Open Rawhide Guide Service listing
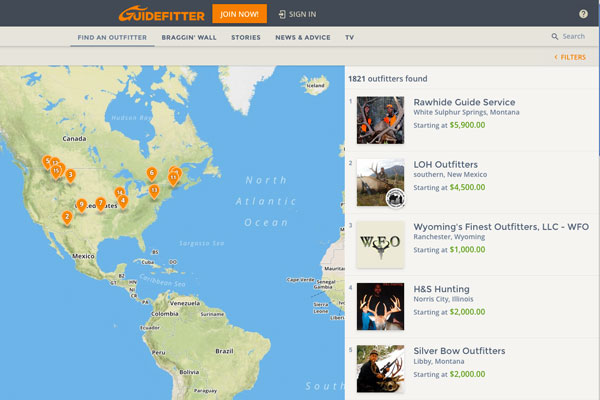Viewport: 600px width, 400px height. (464, 102)
